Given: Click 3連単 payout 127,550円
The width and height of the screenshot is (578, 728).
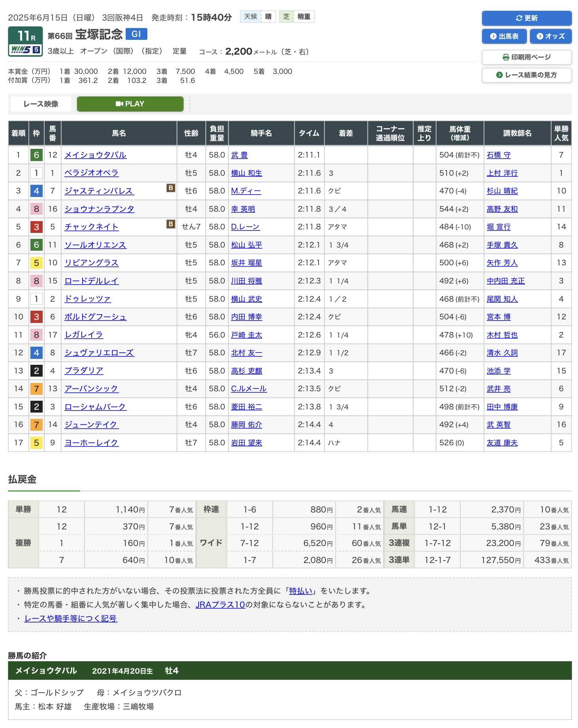Looking at the screenshot, I should pos(501,560).
